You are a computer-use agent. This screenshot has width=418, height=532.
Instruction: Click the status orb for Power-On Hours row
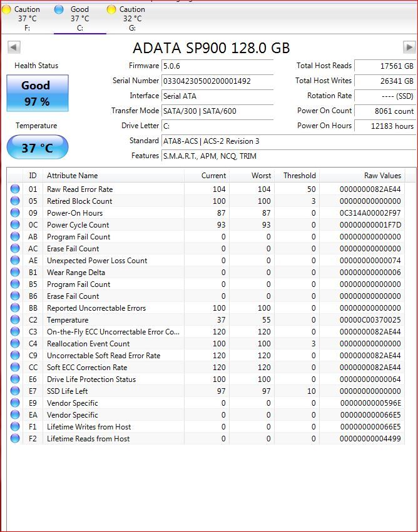pos(15,213)
